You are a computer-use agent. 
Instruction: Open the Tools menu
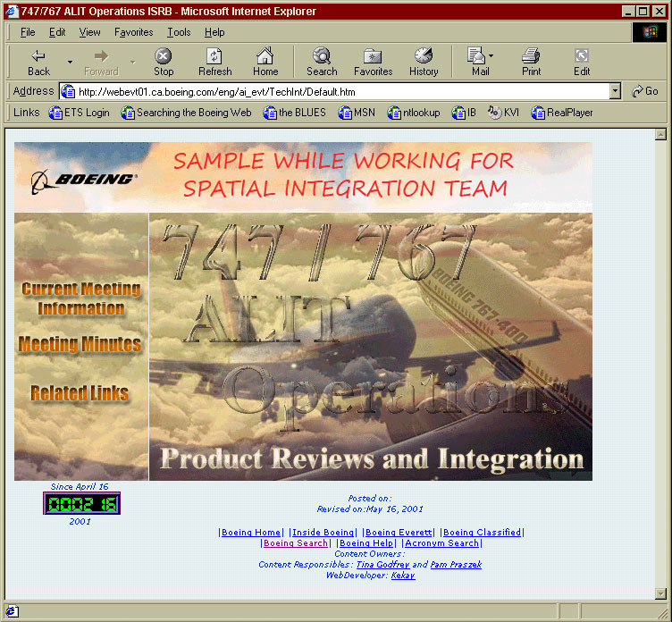click(179, 32)
